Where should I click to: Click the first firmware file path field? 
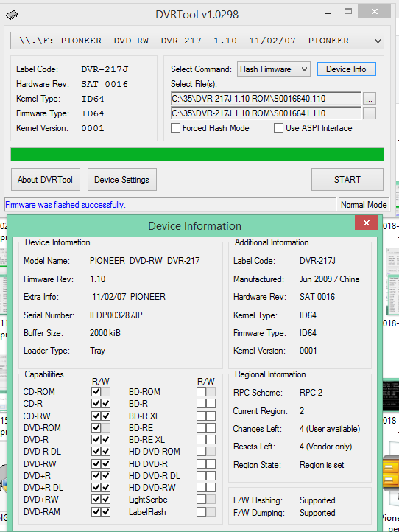(x=266, y=99)
